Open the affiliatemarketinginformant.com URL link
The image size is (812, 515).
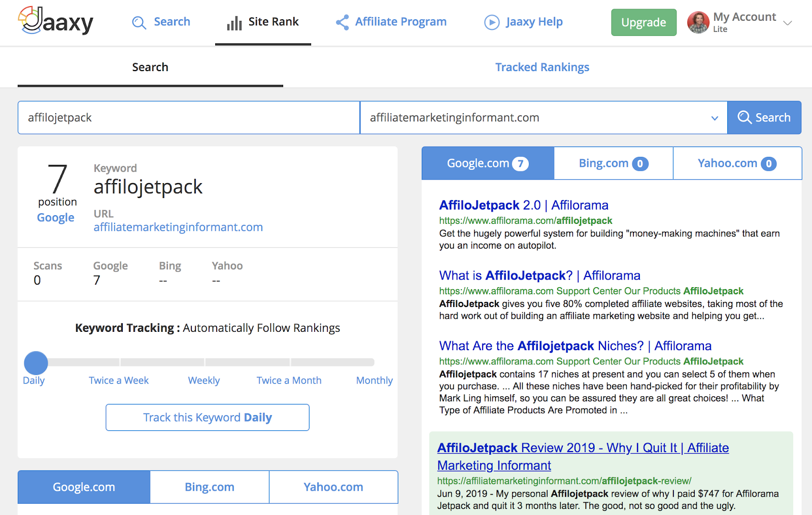(178, 227)
